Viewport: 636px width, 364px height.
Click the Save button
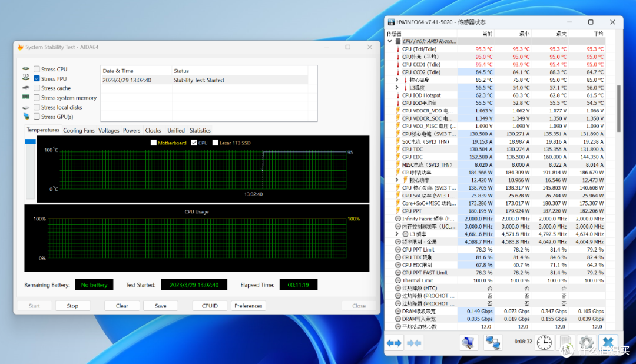point(161,306)
